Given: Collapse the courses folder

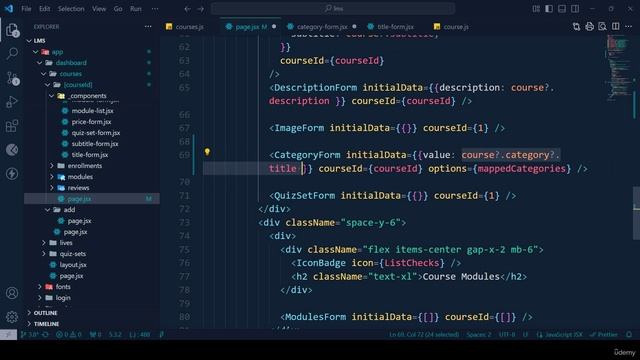Looking at the screenshot, I should [x=44, y=74].
